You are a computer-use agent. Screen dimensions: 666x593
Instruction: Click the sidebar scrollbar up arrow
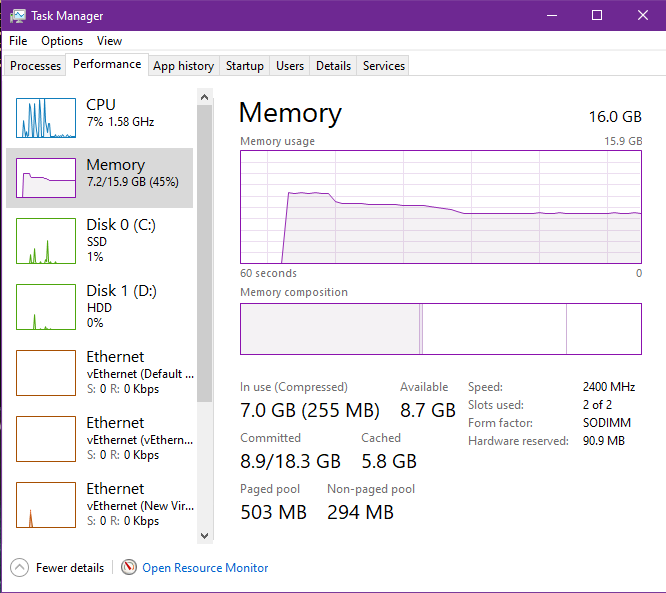point(205,97)
